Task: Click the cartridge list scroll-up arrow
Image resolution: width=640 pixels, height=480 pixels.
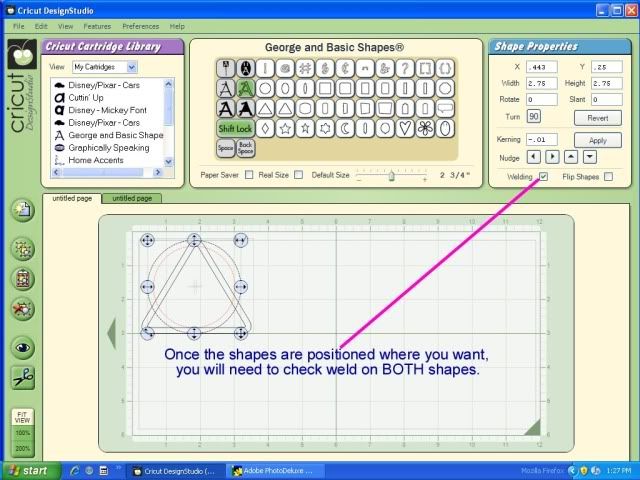Action: pyautogui.click(x=169, y=84)
